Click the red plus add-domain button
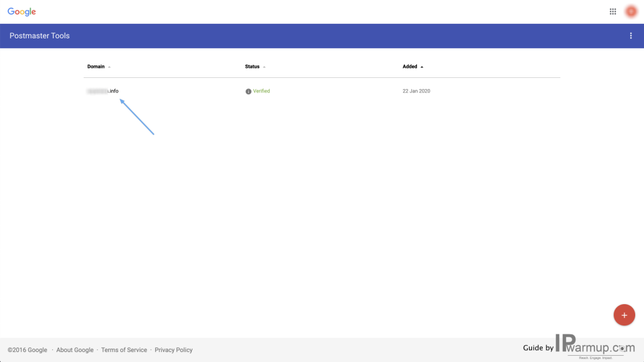 point(625,315)
